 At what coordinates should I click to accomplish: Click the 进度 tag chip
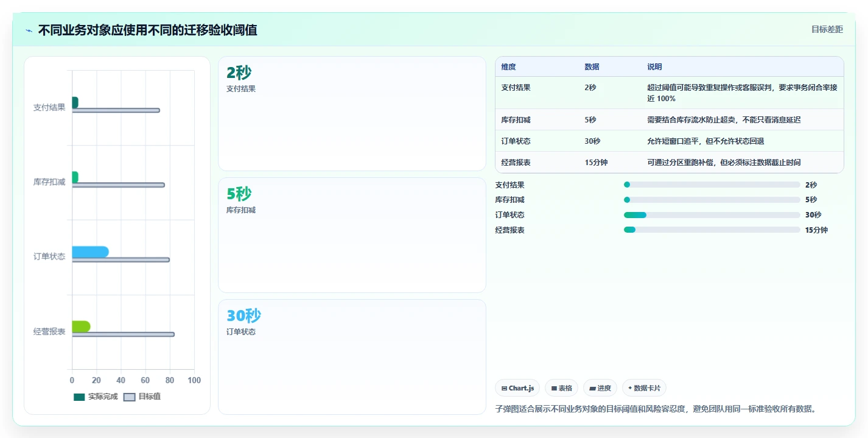click(600, 388)
